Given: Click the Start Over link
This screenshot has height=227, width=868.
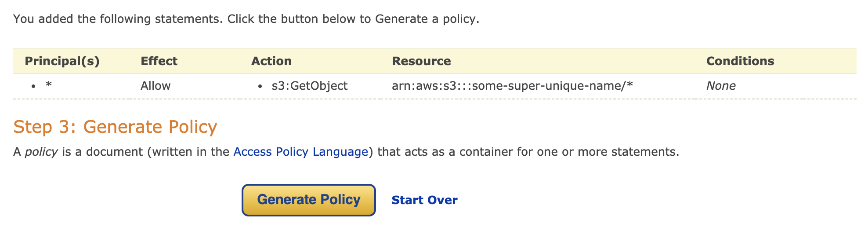Looking at the screenshot, I should click(x=424, y=200).
